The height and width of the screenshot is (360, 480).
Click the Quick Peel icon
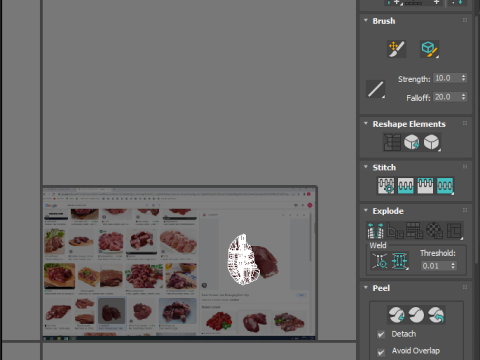point(396,315)
